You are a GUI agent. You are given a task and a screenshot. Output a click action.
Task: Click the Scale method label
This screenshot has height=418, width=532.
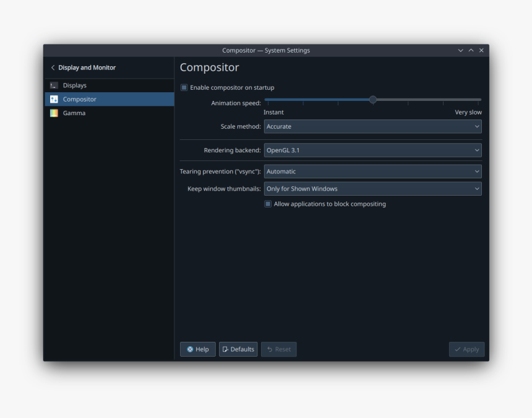point(241,126)
